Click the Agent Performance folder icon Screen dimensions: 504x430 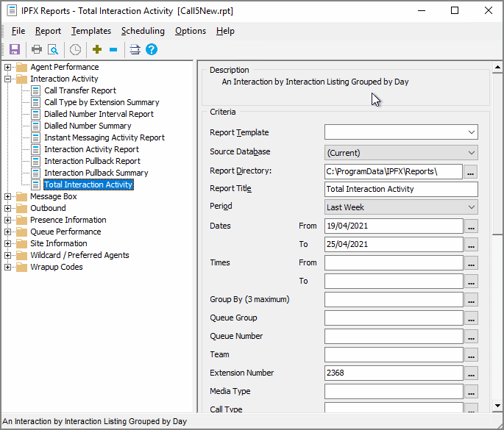pos(21,67)
